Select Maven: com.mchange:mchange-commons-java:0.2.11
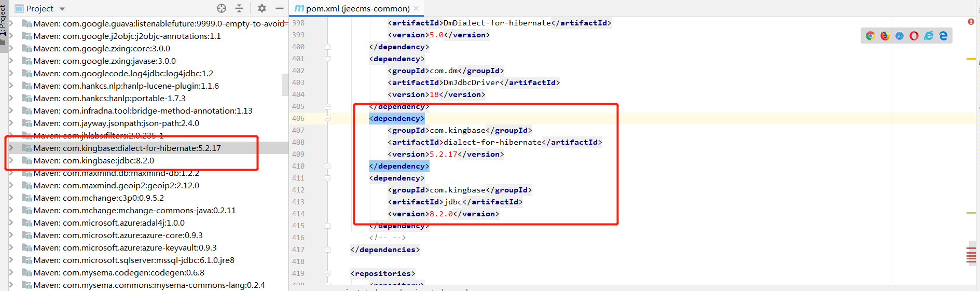Screen dimensions: 980x291 tap(134, 211)
